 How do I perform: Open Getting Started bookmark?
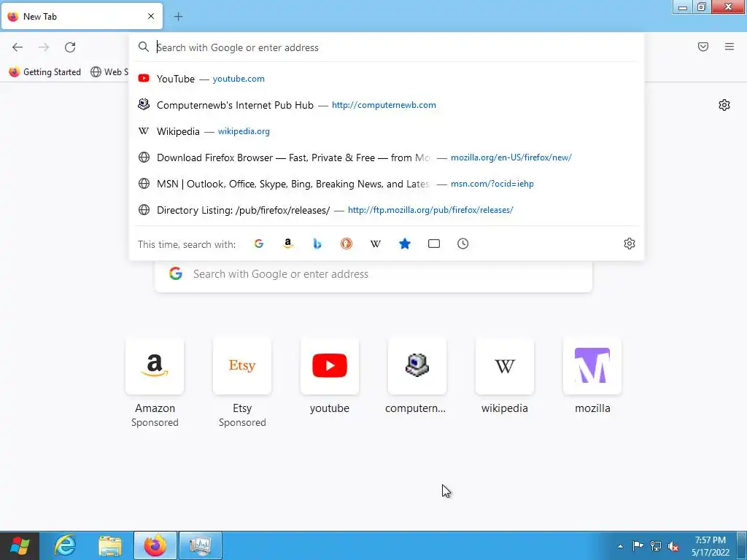click(45, 72)
